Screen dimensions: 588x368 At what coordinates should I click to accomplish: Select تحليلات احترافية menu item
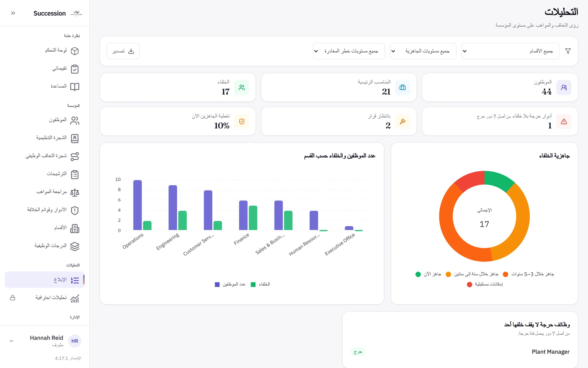tap(45, 298)
